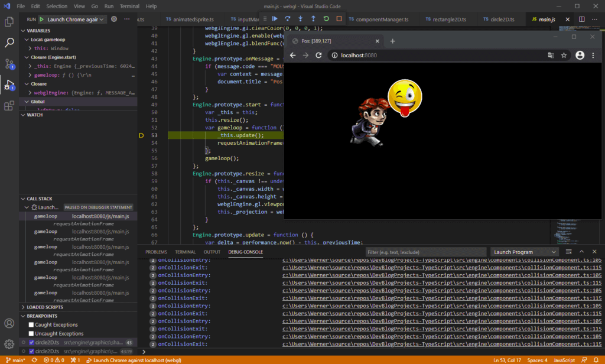
Task: Select the Step Over debug icon
Action: (x=288, y=19)
